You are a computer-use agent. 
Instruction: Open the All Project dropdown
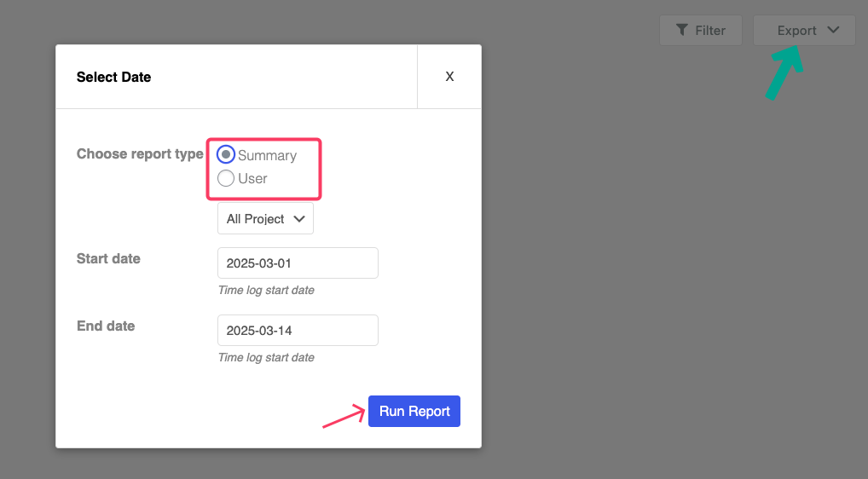point(266,218)
